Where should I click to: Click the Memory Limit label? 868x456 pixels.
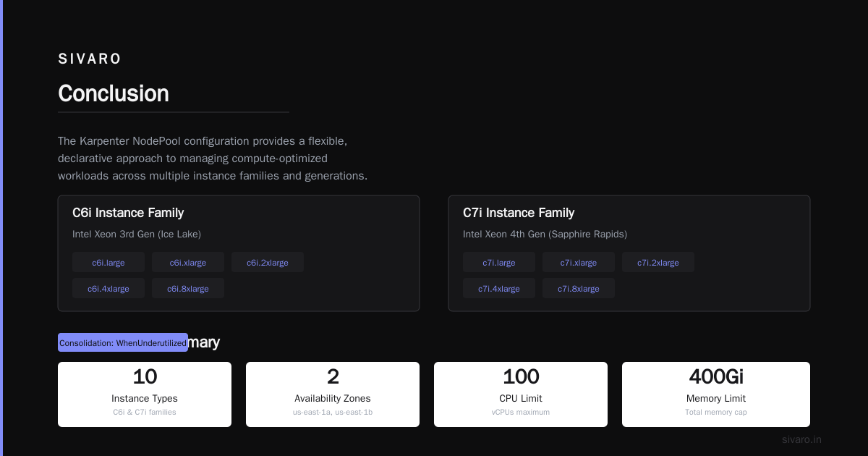click(716, 399)
